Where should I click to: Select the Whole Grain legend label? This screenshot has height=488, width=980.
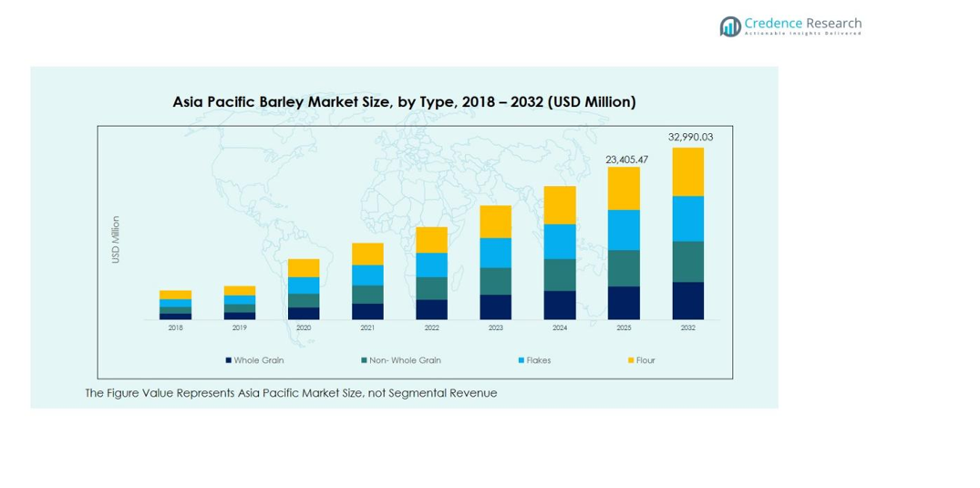(259, 360)
